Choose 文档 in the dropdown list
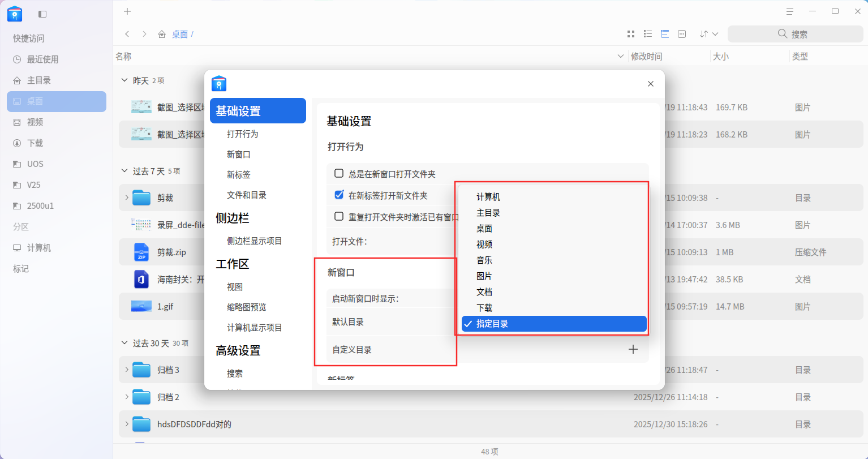This screenshot has height=459, width=868. pos(554,292)
